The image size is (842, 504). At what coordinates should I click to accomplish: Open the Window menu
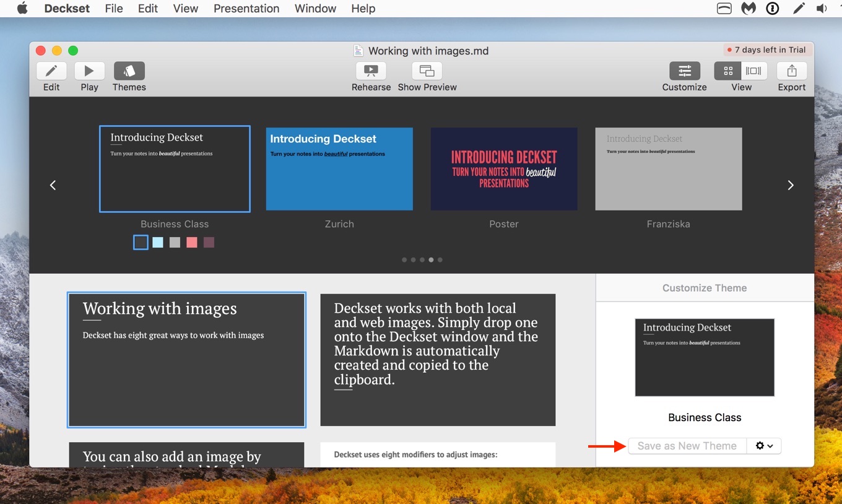pyautogui.click(x=315, y=8)
